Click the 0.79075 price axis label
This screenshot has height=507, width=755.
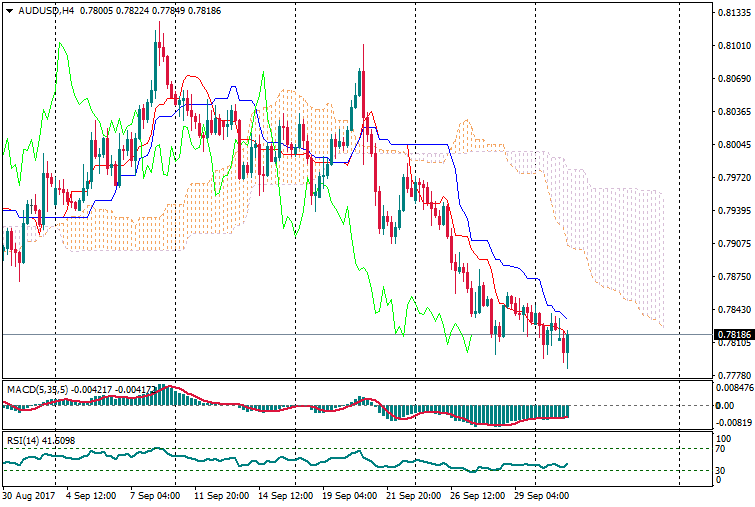733,243
